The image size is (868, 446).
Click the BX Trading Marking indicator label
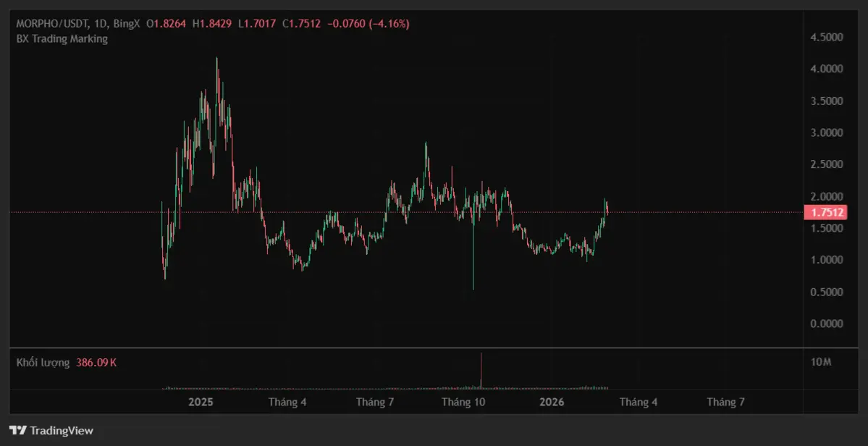point(62,39)
